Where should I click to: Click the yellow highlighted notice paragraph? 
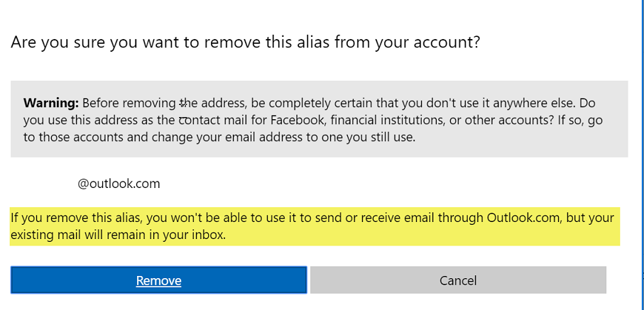tap(315, 226)
